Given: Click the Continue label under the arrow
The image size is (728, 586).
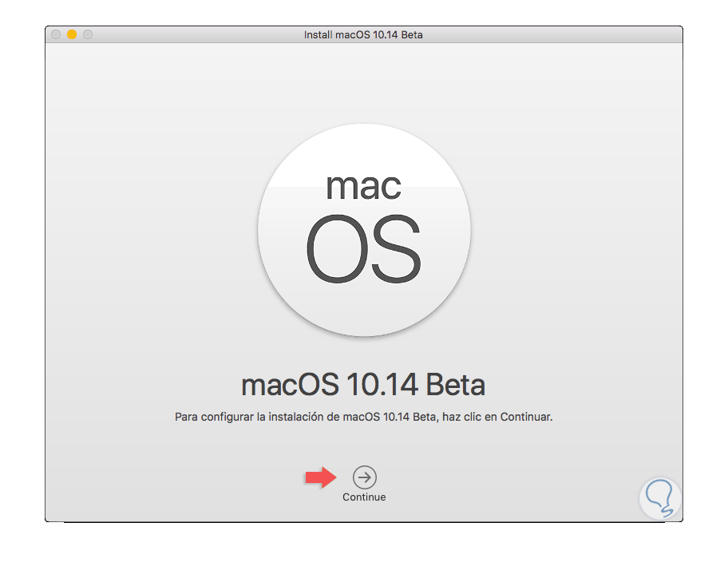Looking at the screenshot, I should point(364,497).
